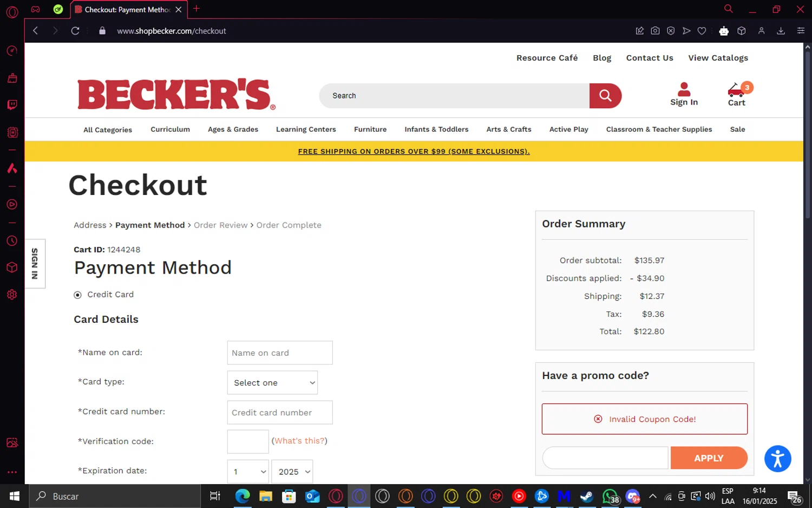Viewport: 812px width, 508px height.
Task: Open the accessibility widget button
Action: 777,458
